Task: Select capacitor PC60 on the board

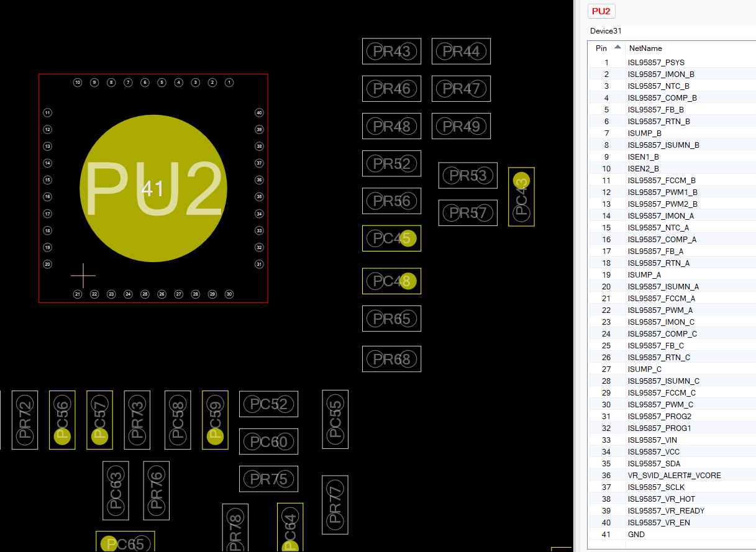Action: click(x=269, y=441)
